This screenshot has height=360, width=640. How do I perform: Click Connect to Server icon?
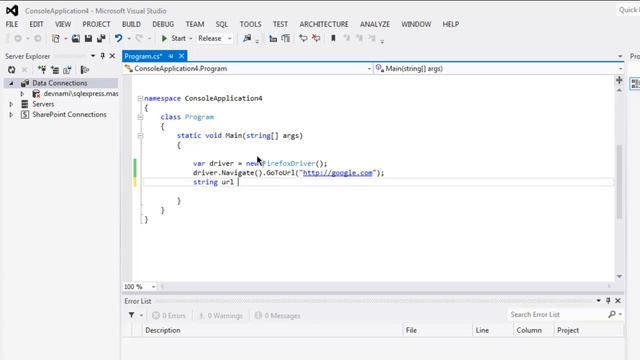point(55,70)
